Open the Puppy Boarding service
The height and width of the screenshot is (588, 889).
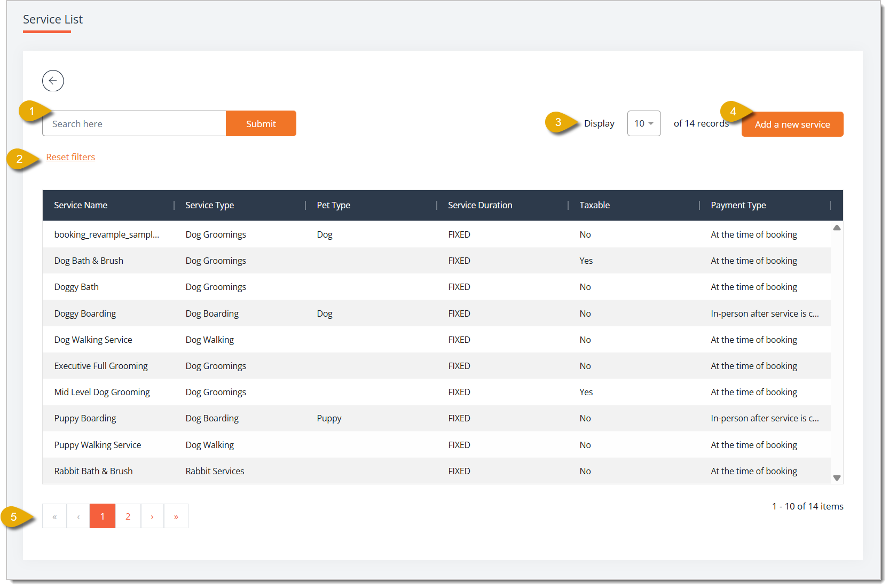437,418
